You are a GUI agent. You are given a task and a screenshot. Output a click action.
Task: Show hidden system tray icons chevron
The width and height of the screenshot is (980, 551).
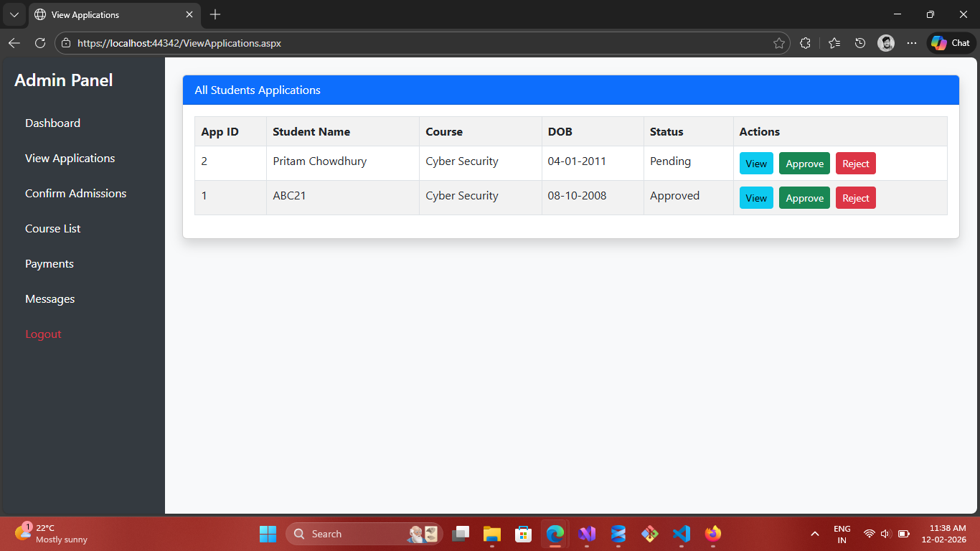pos(815,534)
